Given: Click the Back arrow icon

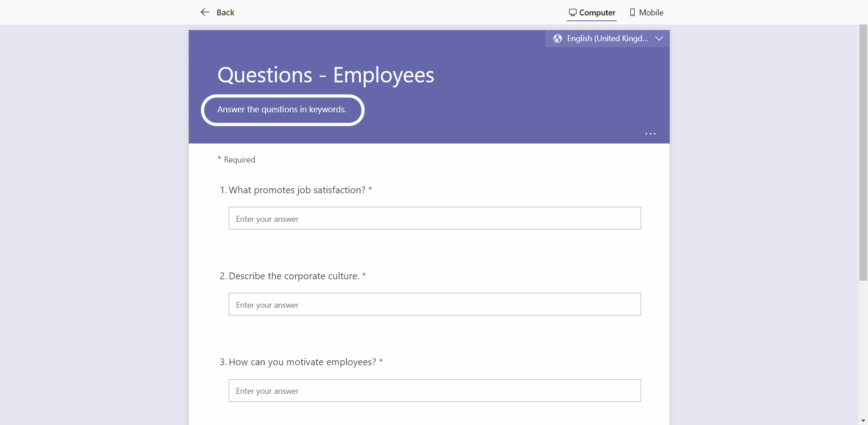Looking at the screenshot, I should pos(205,12).
